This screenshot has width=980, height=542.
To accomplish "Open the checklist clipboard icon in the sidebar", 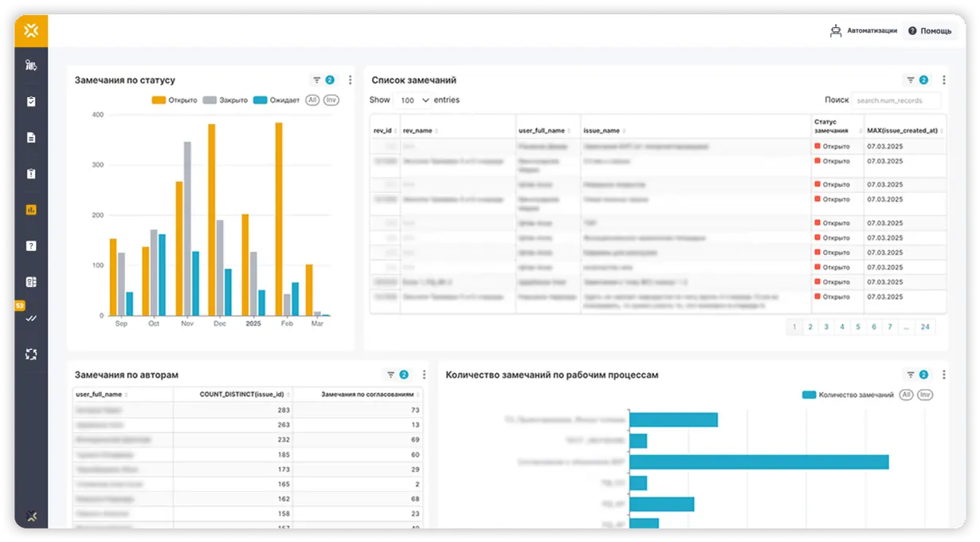I will click(x=31, y=102).
